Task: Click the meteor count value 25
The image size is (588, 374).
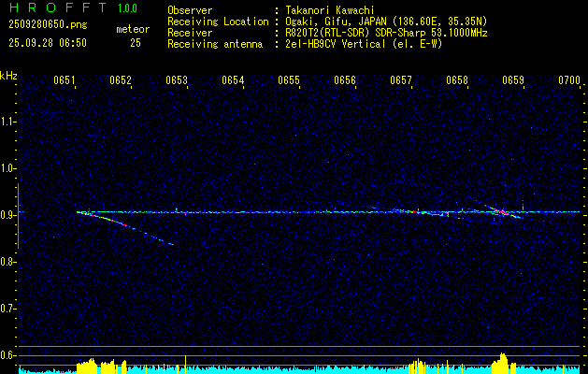Action: click(136, 43)
